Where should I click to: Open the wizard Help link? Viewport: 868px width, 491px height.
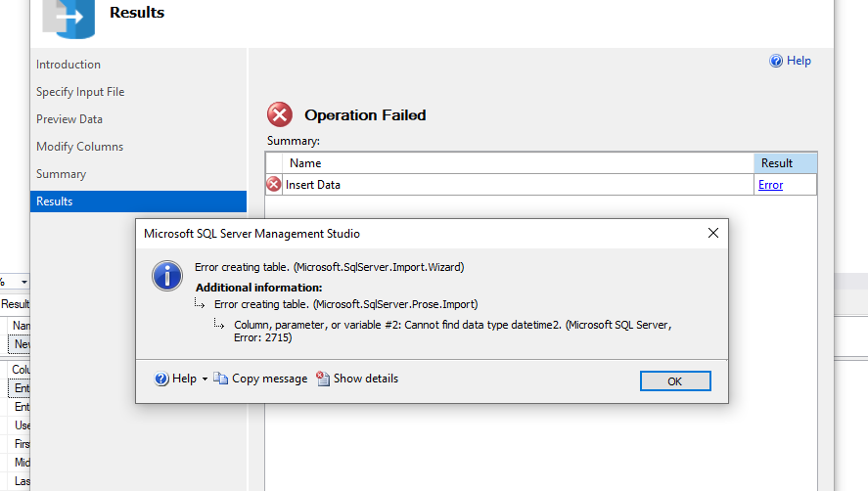point(799,61)
